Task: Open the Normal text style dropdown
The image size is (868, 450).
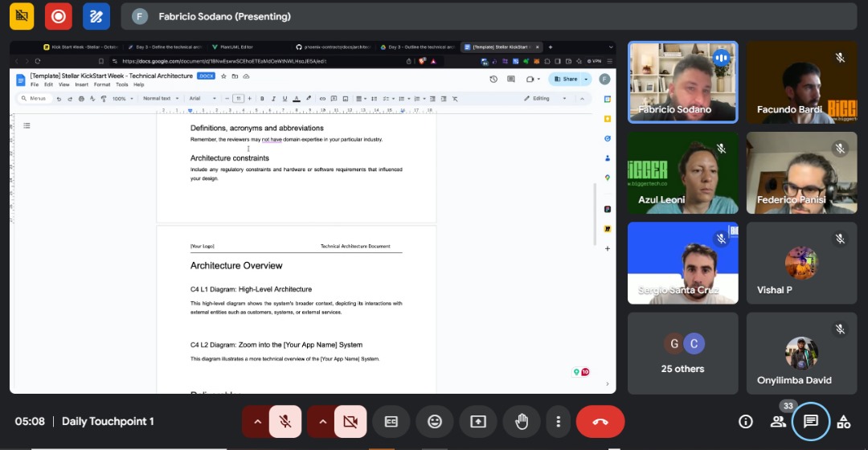Action: pos(161,99)
